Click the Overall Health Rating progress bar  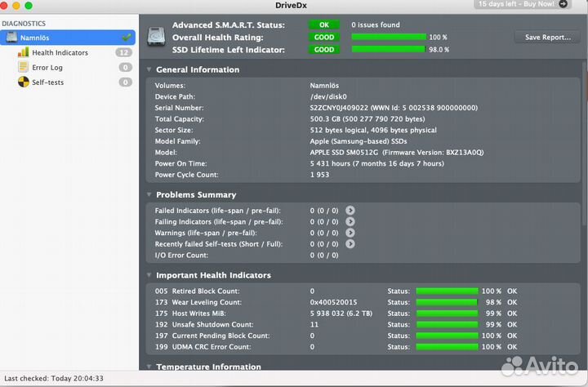pyautogui.click(x=389, y=37)
